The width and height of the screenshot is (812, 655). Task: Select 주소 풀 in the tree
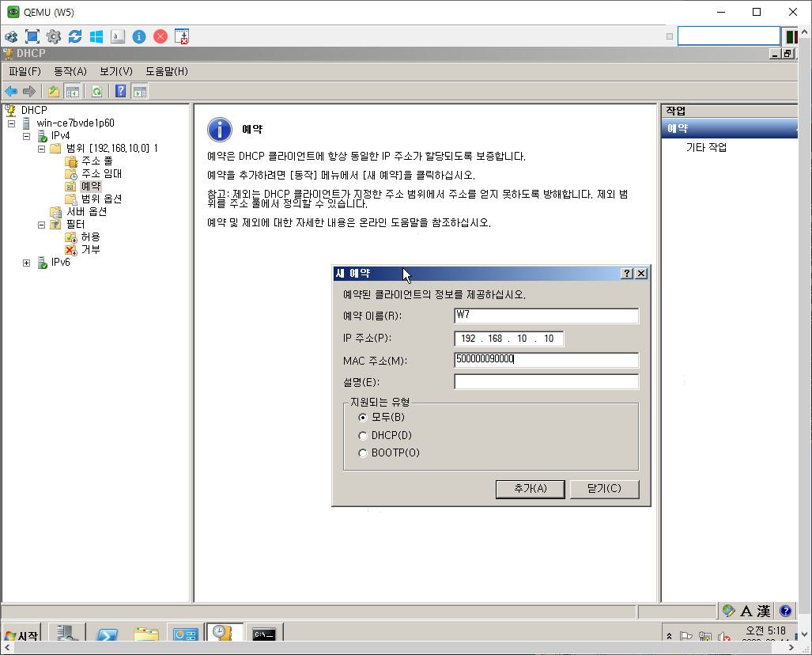click(x=96, y=161)
